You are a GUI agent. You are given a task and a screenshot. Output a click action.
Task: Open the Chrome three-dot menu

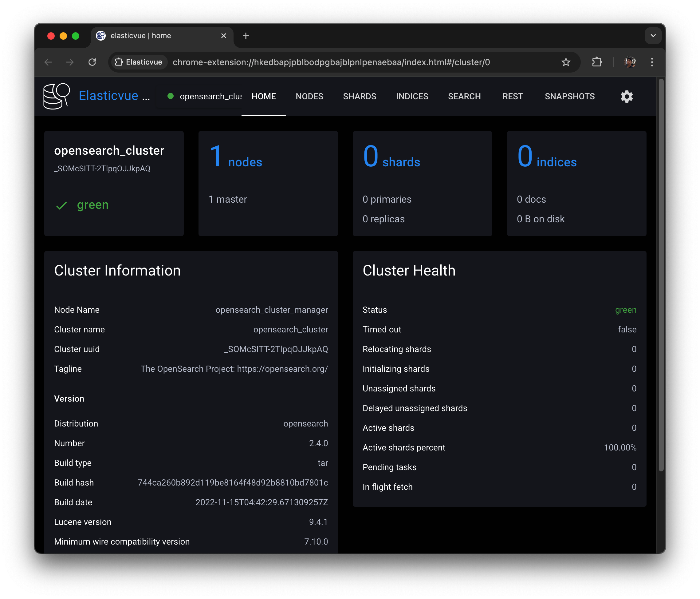652,62
